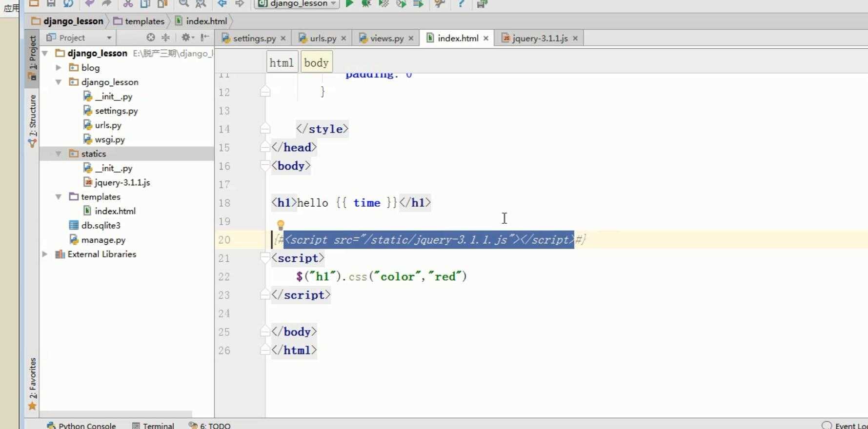Click the Scroll from Source target icon
This screenshot has width=868, height=429.
point(151,38)
